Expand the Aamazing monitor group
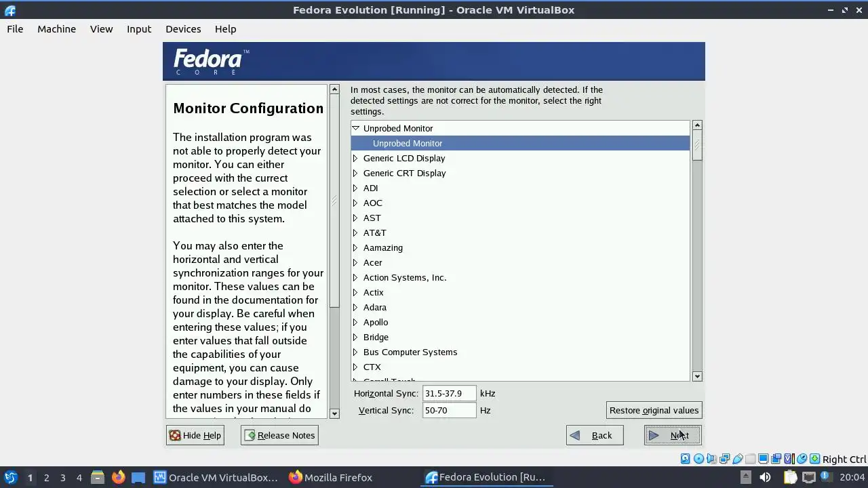 click(x=355, y=247)
